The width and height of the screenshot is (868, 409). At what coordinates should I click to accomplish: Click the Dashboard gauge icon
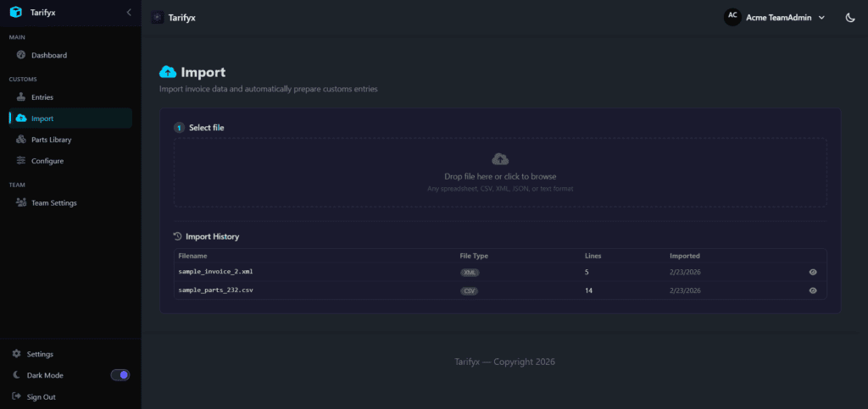click(21, 55)
